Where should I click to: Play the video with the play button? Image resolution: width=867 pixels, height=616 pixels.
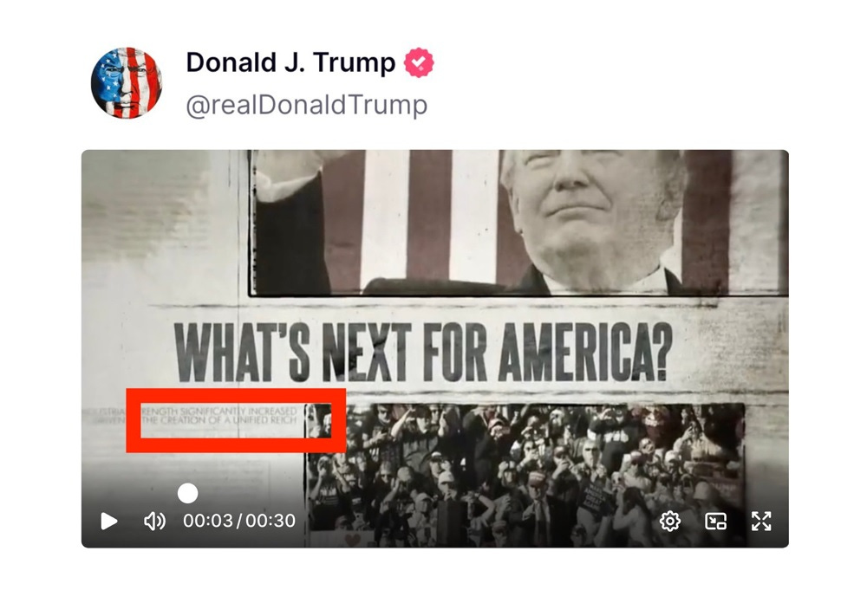pos(109,521)
